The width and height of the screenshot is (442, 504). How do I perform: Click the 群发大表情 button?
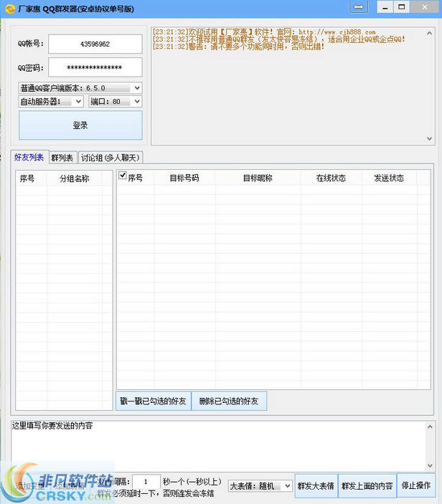pyautogui.click(x=316, y=485)
